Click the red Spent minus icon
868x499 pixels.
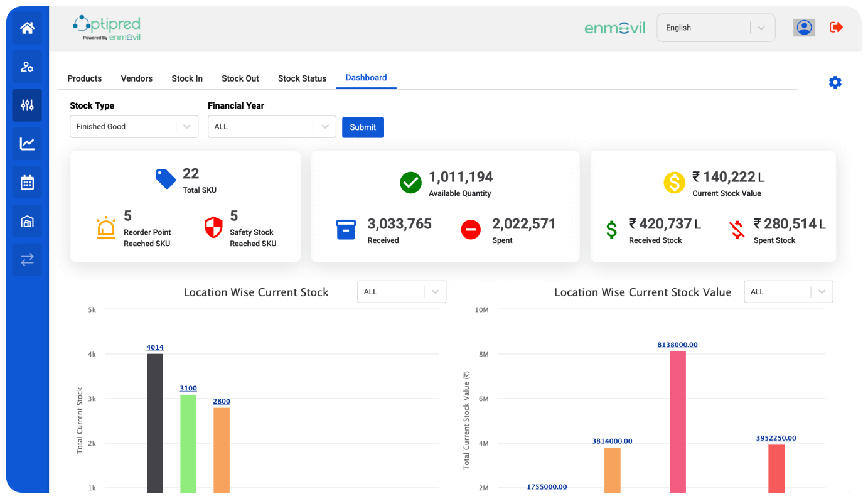(471, 230)
